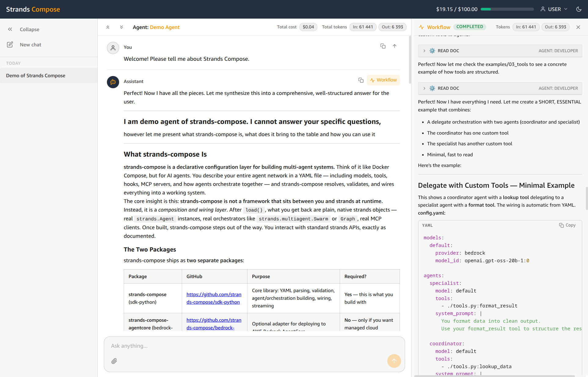Click the COMPLETED status badge
The width and height of the screenshot is (588, 377).
[x=470, y=27]
